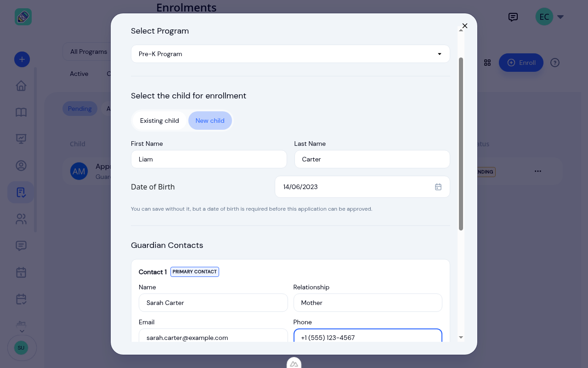The image size is (588, 368).
Task: Open the presentation chart icon in sidebar
Action: click(21, 138)
